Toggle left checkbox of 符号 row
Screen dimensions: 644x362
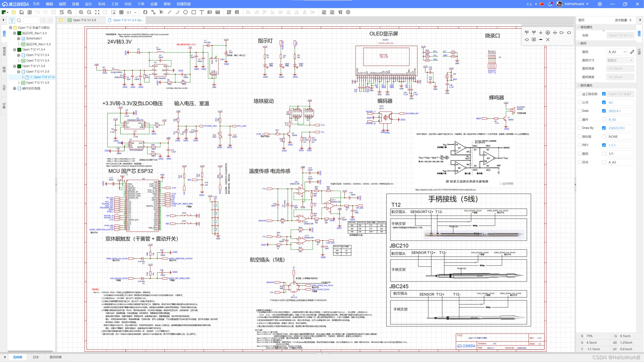point(580,162)
